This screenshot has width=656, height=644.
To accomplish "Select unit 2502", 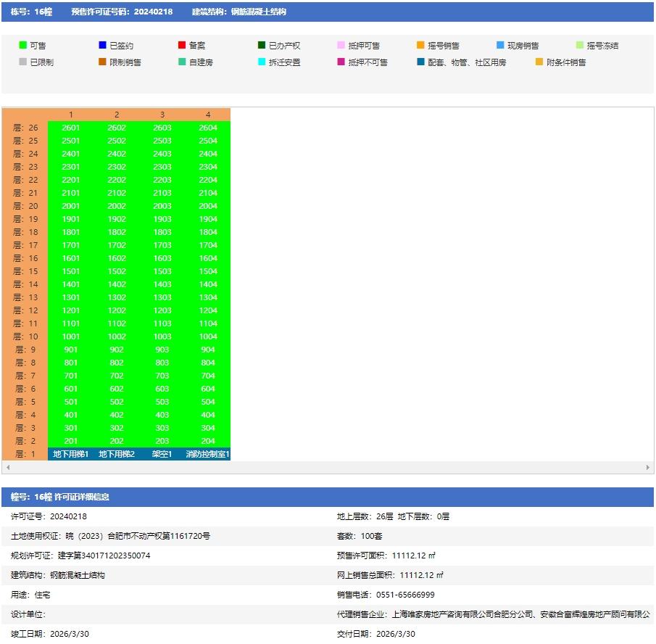I will (x=117, y=141).
